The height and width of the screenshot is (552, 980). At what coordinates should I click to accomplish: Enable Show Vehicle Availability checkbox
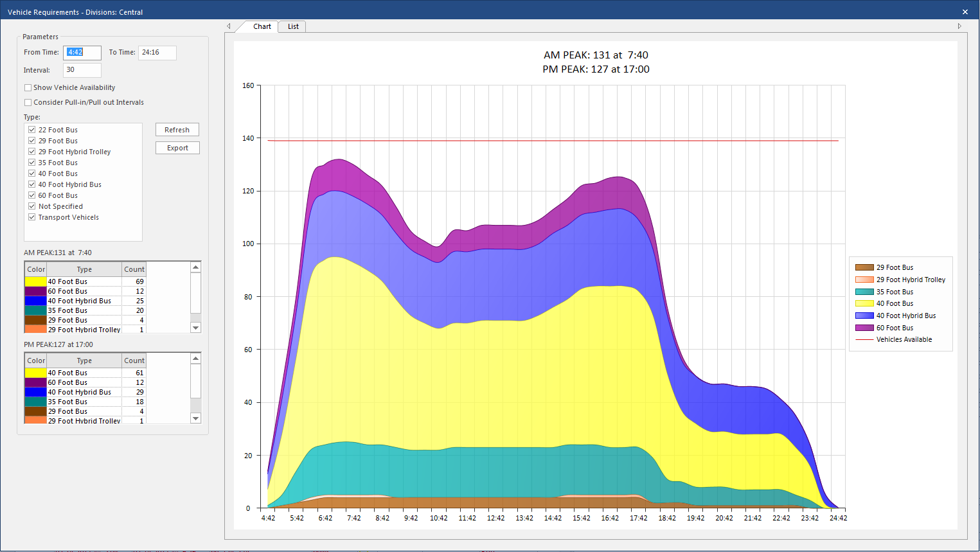coord(28,88)
